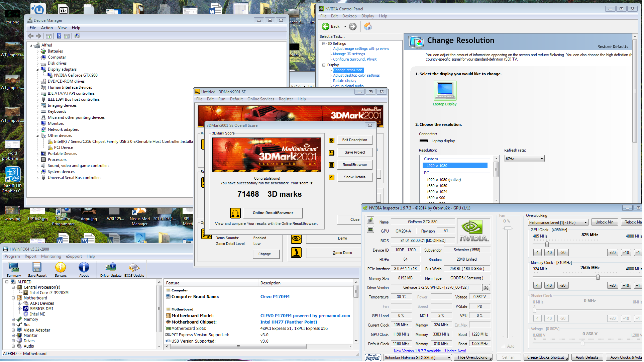The width and height of the screenshot is (644, 362).
Task: Collapse Other devices in Device Manager
Action: [x=38, y=136]
